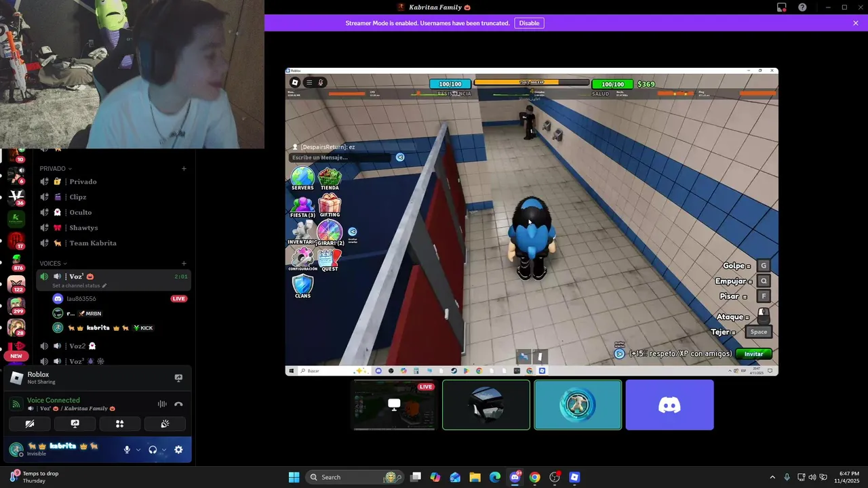Open the QUEST icon in game
Image resolution: width=868 pixels, height=488 pixels.
tap(330, 260)
